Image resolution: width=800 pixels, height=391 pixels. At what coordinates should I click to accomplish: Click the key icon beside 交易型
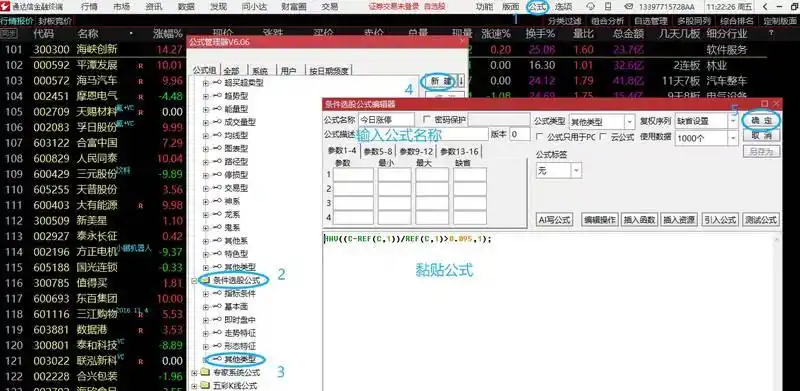[216, 188]
